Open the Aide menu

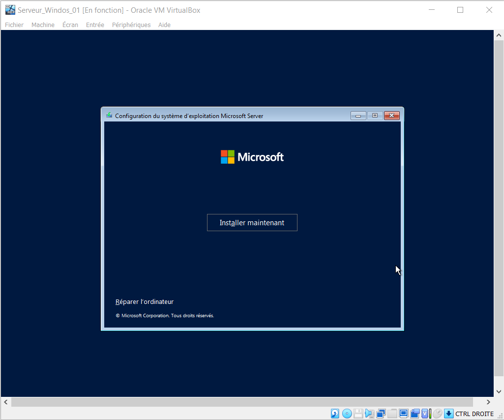tap(164, 25)
